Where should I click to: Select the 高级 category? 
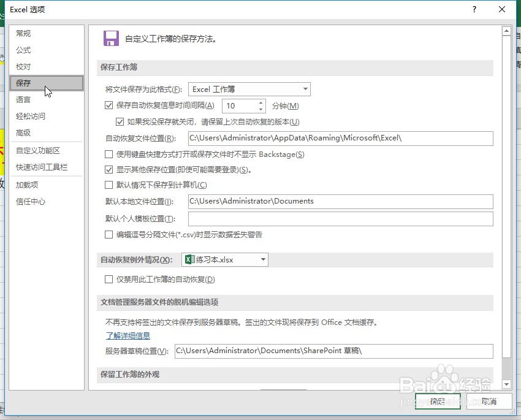coord(47,132)
